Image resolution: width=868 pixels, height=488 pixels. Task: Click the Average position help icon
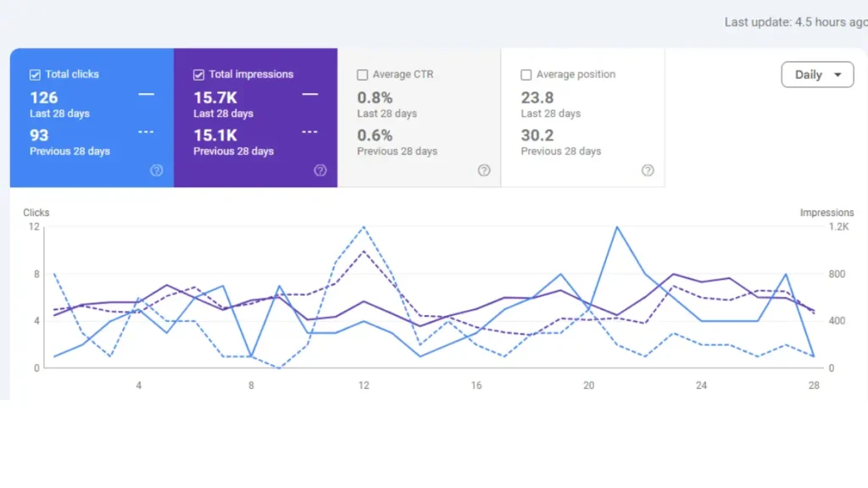pos(648,170)
